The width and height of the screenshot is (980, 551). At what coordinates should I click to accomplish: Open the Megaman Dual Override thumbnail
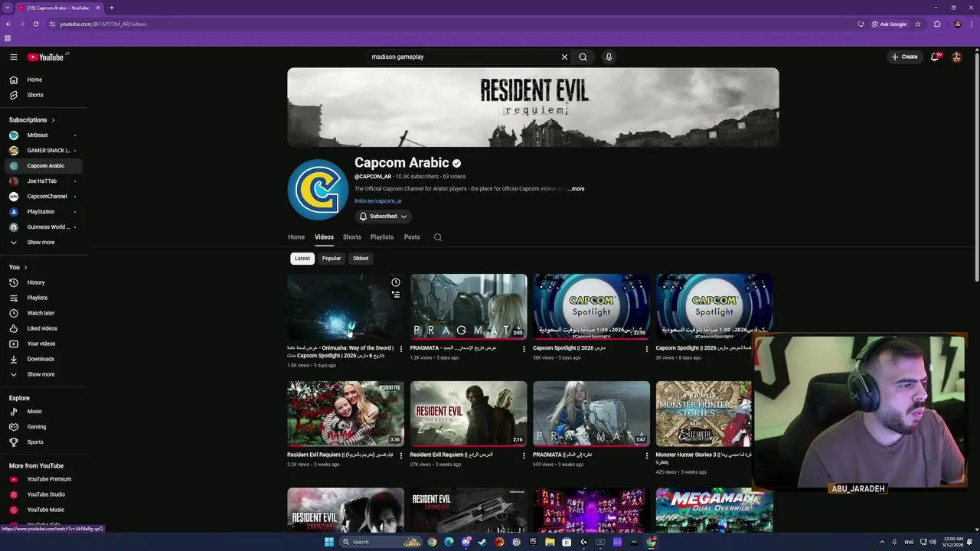click(x=714, y=510)
